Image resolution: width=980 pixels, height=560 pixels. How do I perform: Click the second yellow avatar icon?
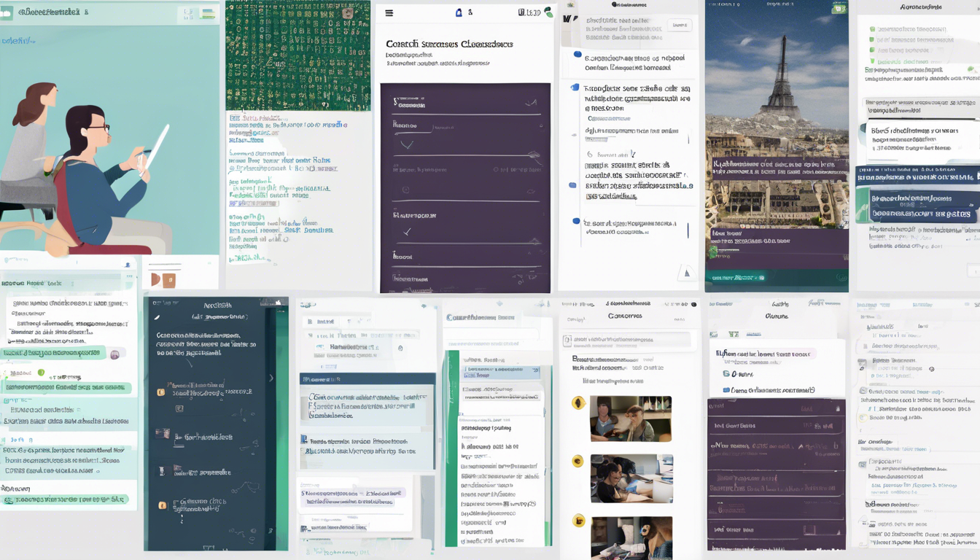pos(578,461)
